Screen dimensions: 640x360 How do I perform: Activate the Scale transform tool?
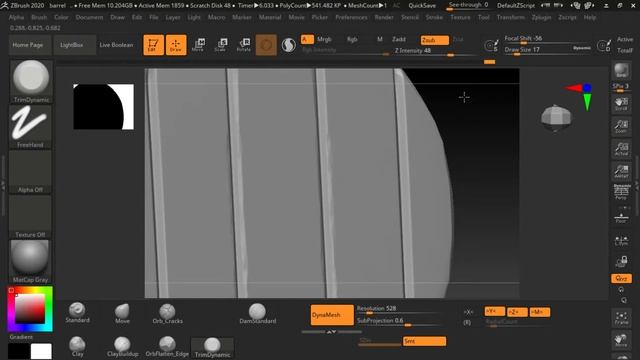(x=220, y=45)
